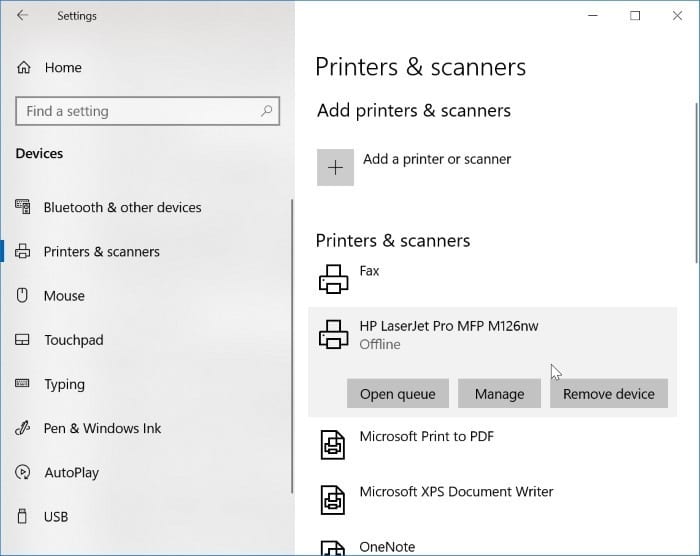Click the XPS Document Writer icon
Image resolution: width=700 pixels, height=556 pixels.
[333, 500]
